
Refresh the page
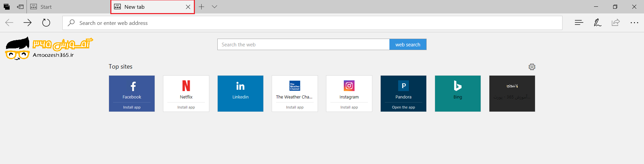click(46, 23)
